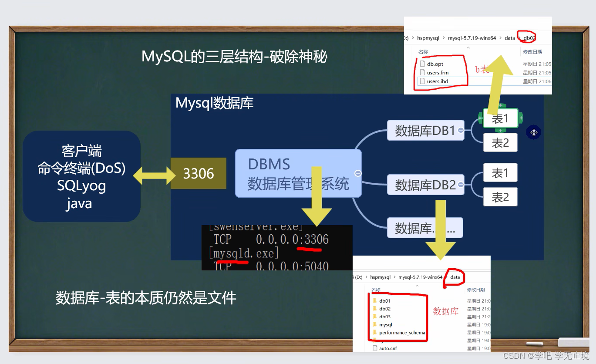Click 星期日 21:06 date for users.ibd

(x=537, y=81)
